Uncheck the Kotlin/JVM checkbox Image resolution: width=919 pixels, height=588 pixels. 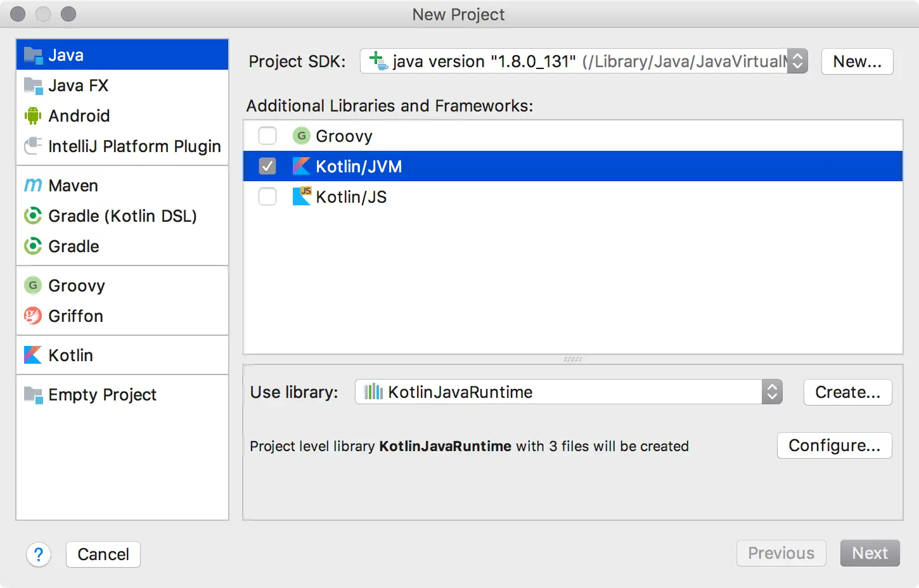click(267, 166)
